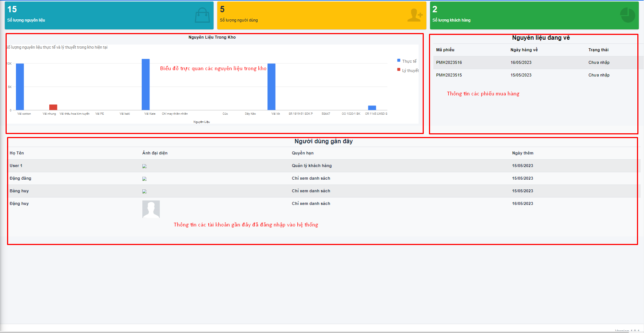Click the Ngày hàng về column header

pos(524,50)
